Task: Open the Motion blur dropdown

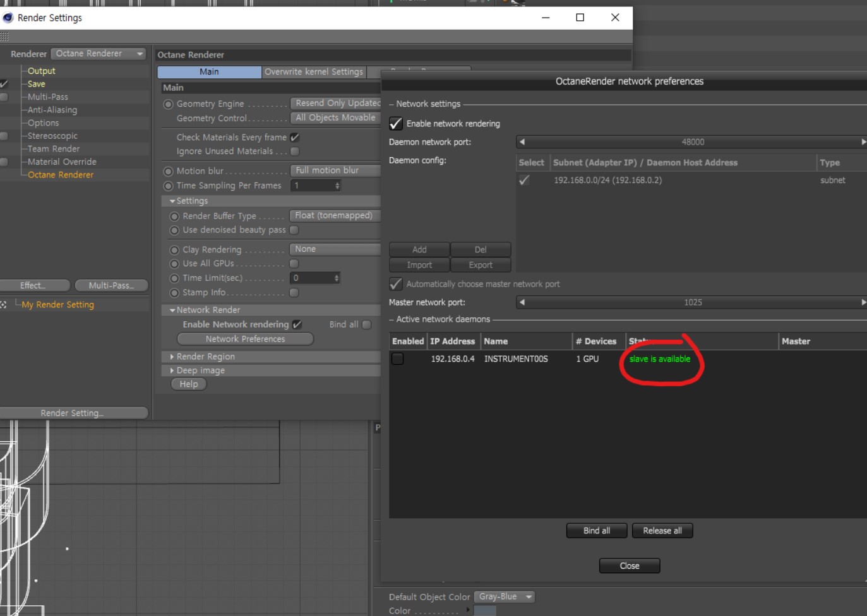Action: coord(335,170)
